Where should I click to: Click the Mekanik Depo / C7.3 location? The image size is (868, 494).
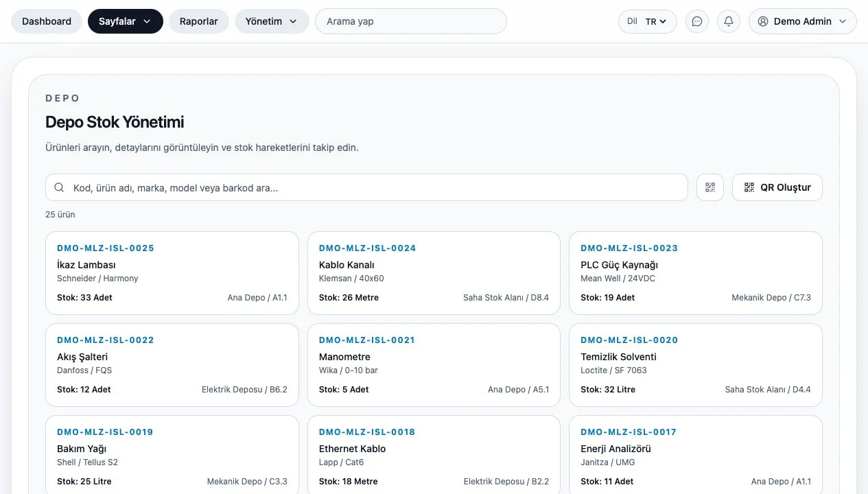coord(771,298)
